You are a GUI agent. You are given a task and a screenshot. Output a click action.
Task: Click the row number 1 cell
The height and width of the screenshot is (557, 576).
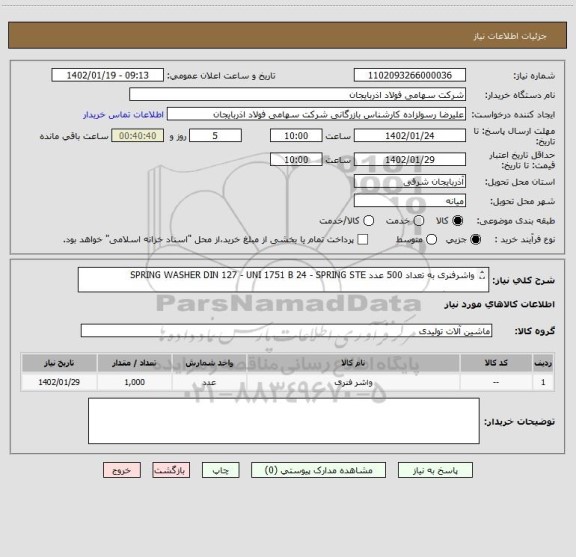pos(543,382)
